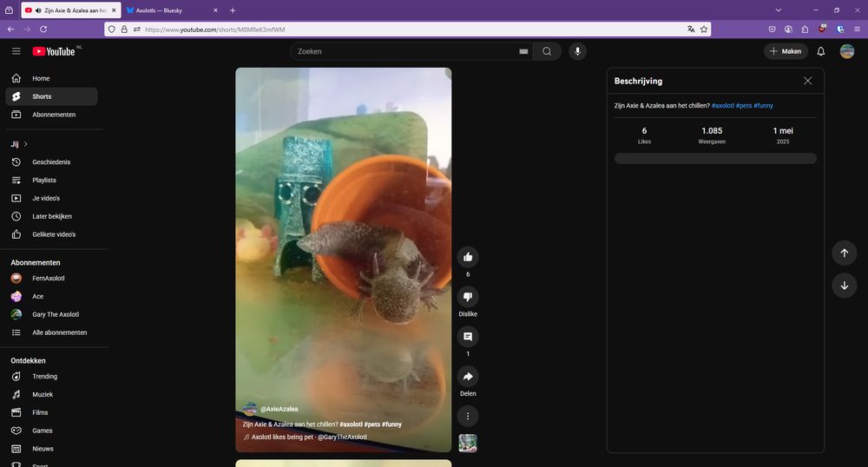Click the Maken create button
Viewport: 868px width, 467px height.
pyautogui.click(x=786, y=51)
